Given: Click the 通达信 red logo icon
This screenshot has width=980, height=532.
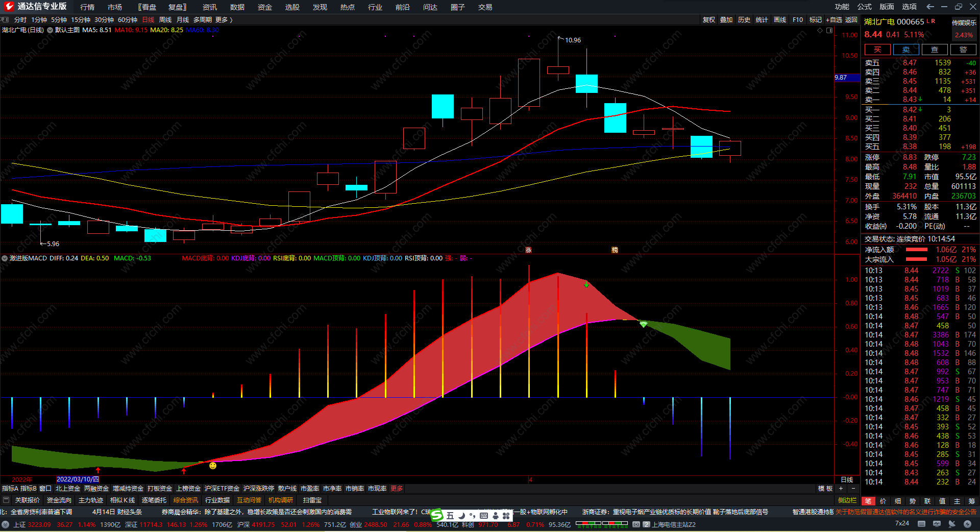Looking at the screenshot, I should tap(9, 6).
